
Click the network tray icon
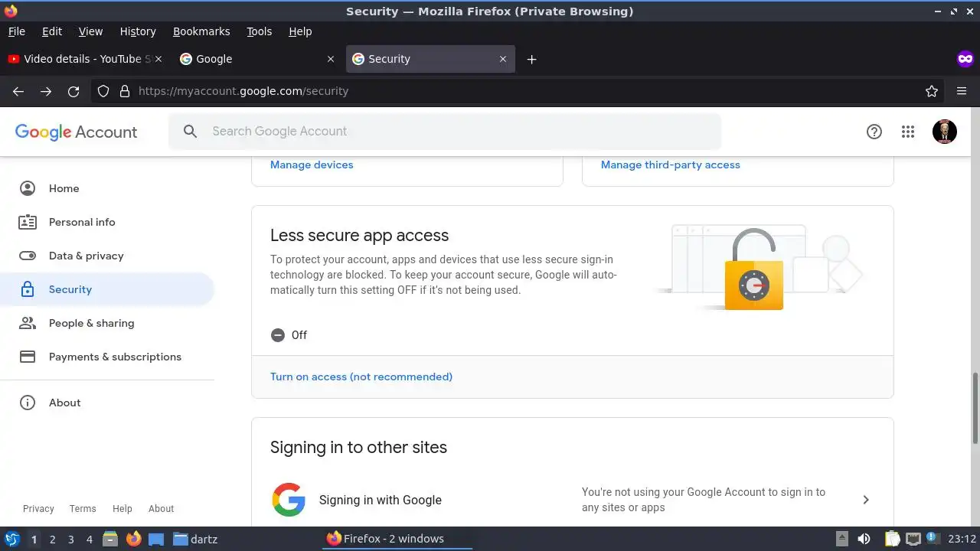pos(913,539)
